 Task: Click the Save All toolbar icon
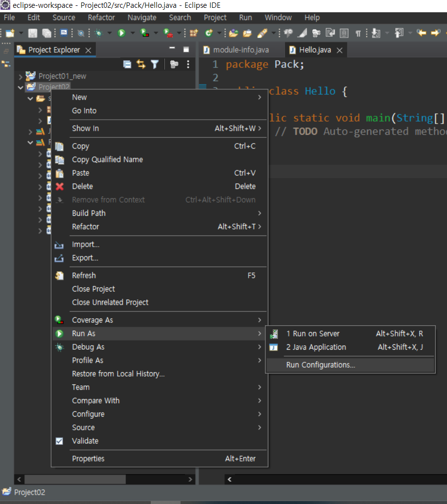47,33
